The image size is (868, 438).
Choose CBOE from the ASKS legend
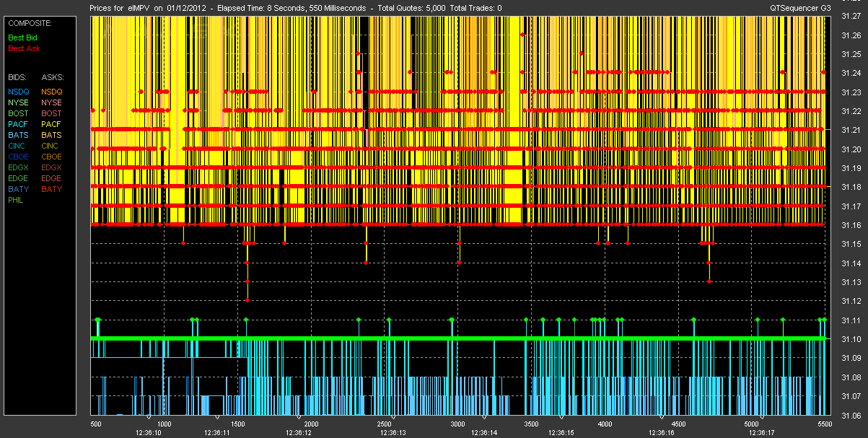[x=52, y=157]
